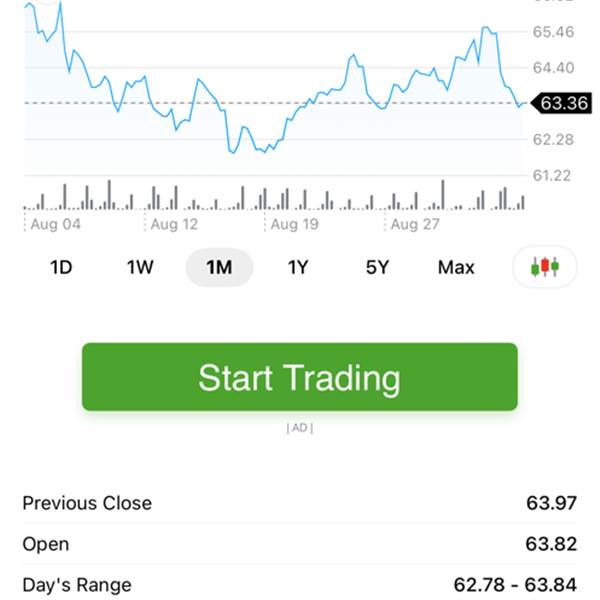The height and width of the screenshot is (600, 600).
Task: Select the 1W time range
Action: coord(140,267)
